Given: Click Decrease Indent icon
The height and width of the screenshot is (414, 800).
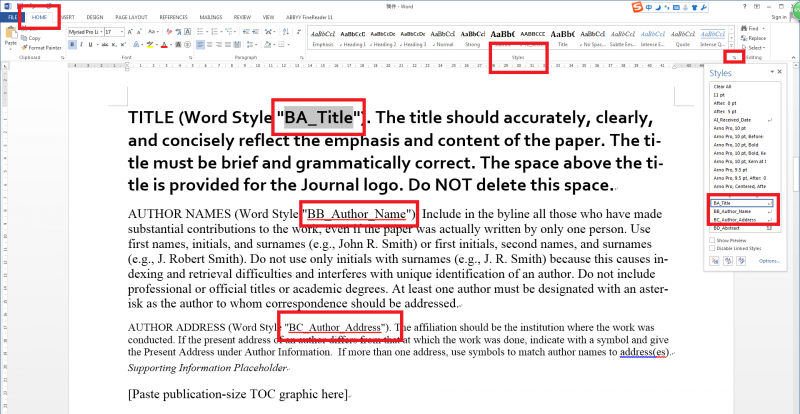Looking at the screenshot, I should (246, 32).
